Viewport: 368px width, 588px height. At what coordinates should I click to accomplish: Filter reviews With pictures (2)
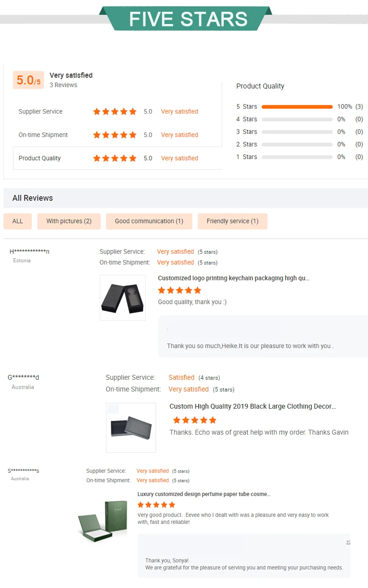(69, 221)
